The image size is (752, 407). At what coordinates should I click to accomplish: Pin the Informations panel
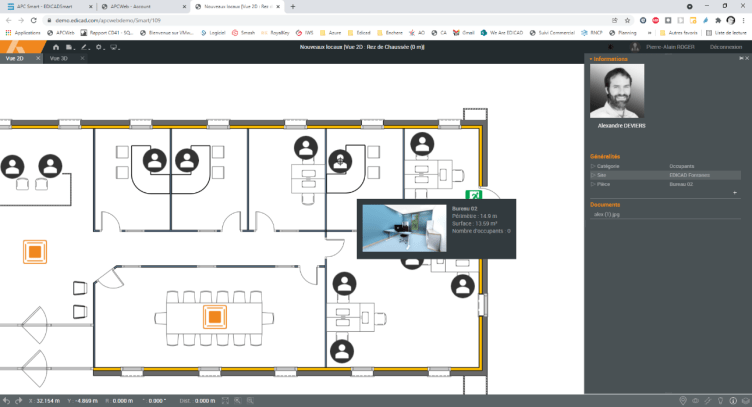(x=741, y=58)
